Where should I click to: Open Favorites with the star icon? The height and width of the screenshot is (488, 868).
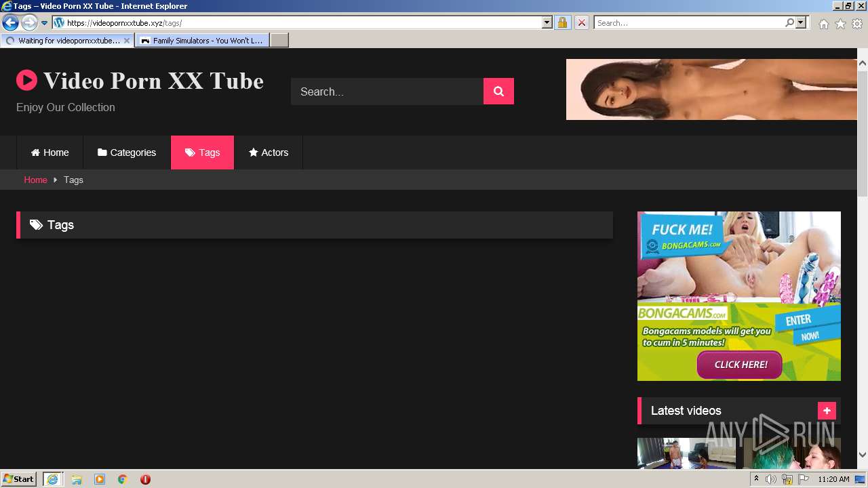(840, 24)
